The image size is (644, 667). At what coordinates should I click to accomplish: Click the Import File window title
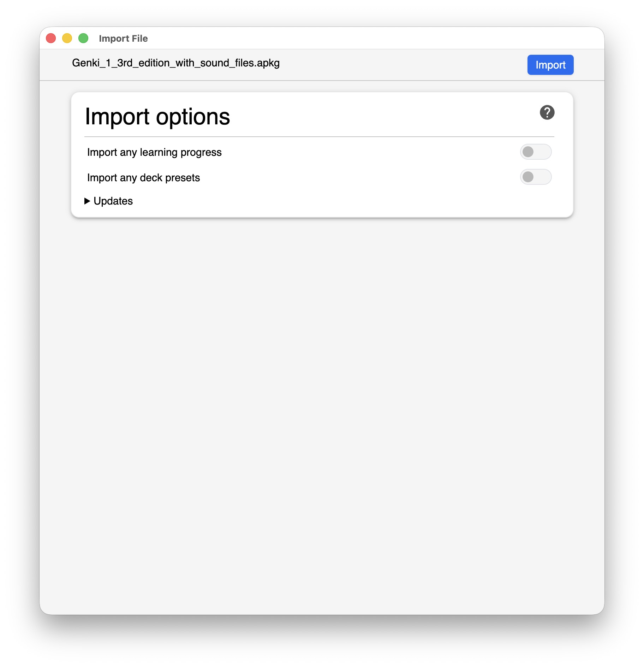pyautogui.click(x=123, y=39)
